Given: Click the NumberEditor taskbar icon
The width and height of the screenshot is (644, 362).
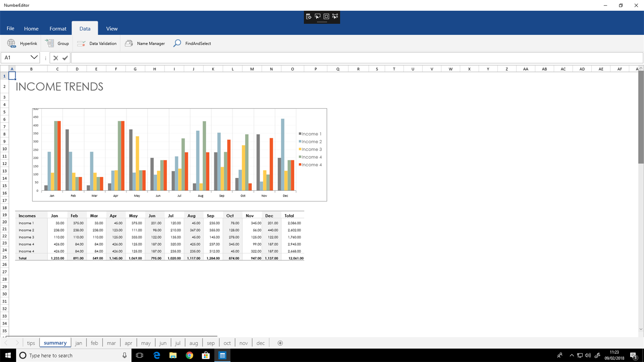Looking at the screenshot, I should click(x=222, y=355).
